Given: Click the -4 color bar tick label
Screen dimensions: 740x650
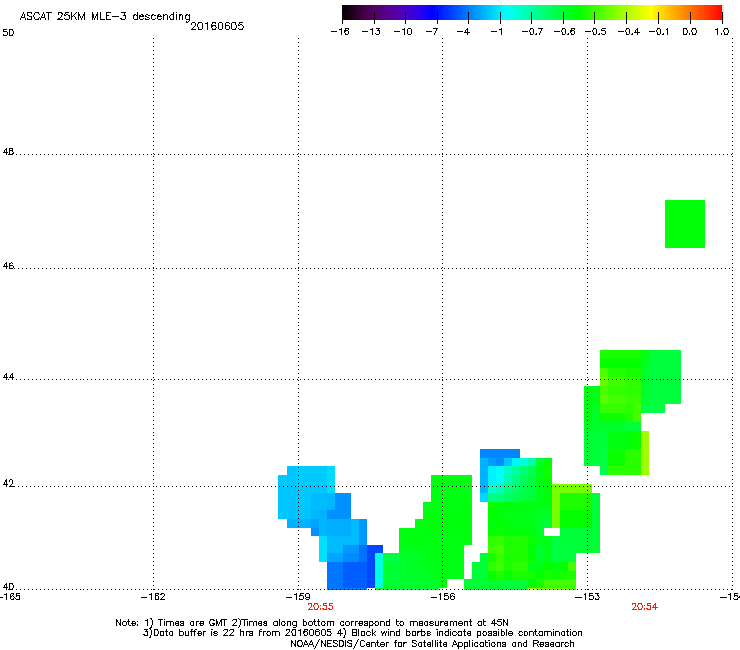Looking at the screenshot, I should coord(463,32).
